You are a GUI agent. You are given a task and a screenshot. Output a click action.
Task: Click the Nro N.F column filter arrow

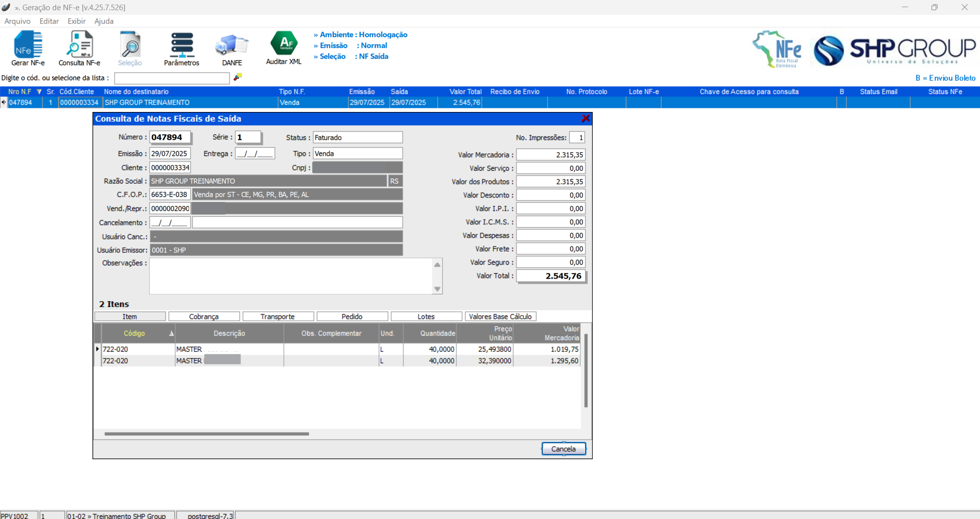pos(39,92)
